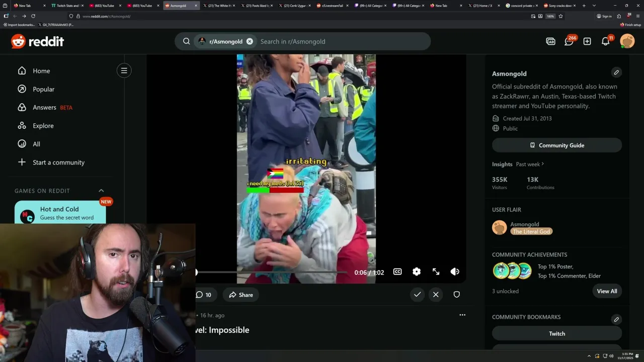Go forward with the browser arrow

[x=24, y=16]
